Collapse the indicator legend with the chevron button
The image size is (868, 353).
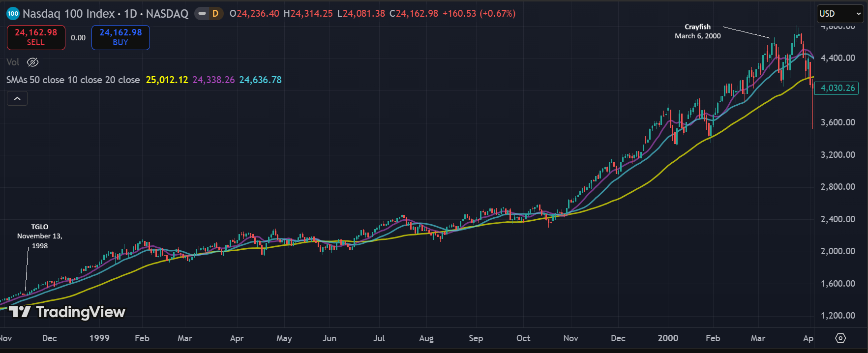(x=17, y=99)
